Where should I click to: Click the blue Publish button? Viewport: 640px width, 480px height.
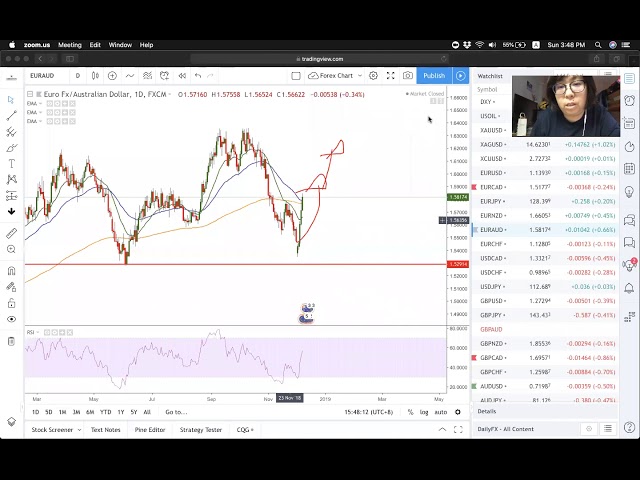[434, 76]
